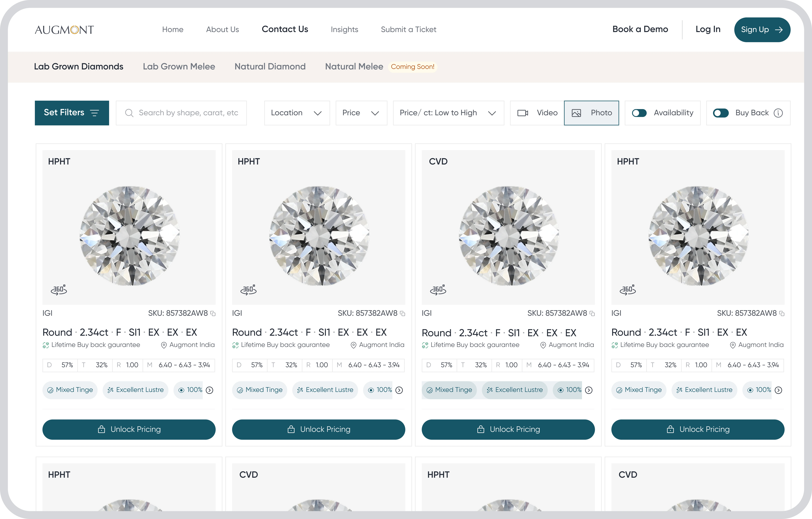This screenshot has width=812, height=519.
Task: Click more-tags arrow on first card
Action: point(209,390)
